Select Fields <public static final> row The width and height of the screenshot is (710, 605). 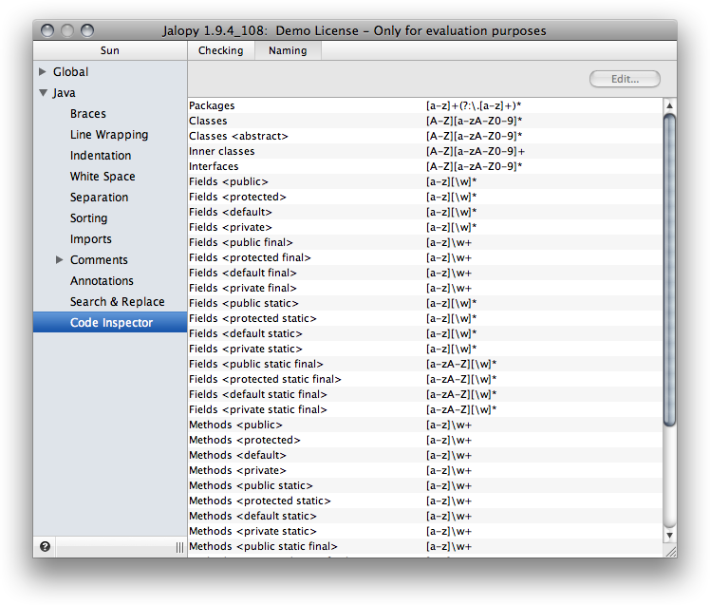425,364
